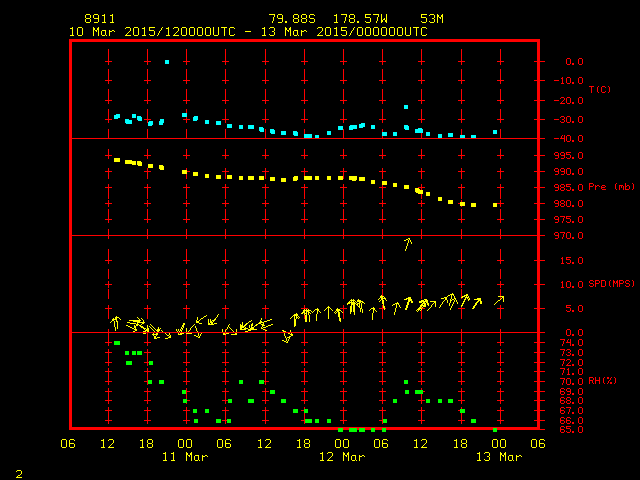Click the "Pre (mb)" pressure axis label
The height and width of the screenshot is (480, 640).
(611, 187)
